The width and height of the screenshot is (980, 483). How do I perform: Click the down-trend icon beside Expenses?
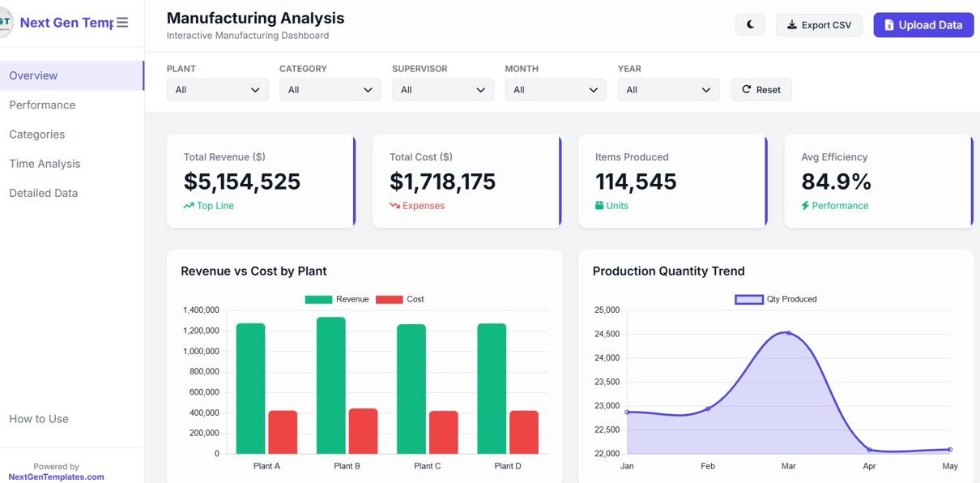pyautogui.click(x=394, y=206)
